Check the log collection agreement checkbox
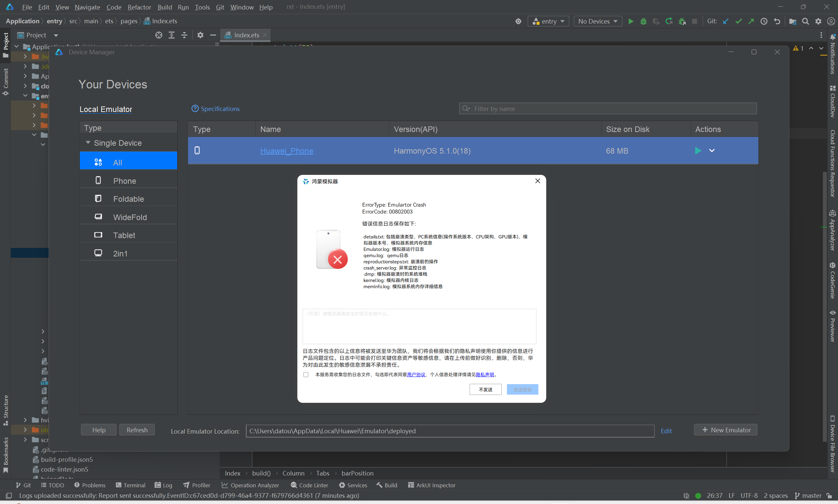 coord(306,375)
